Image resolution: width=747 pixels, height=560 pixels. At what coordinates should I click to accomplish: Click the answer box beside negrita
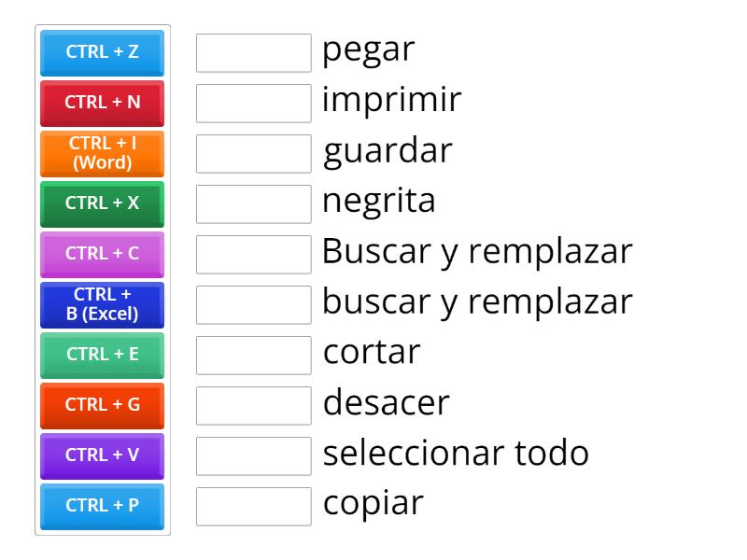point(253,203)
